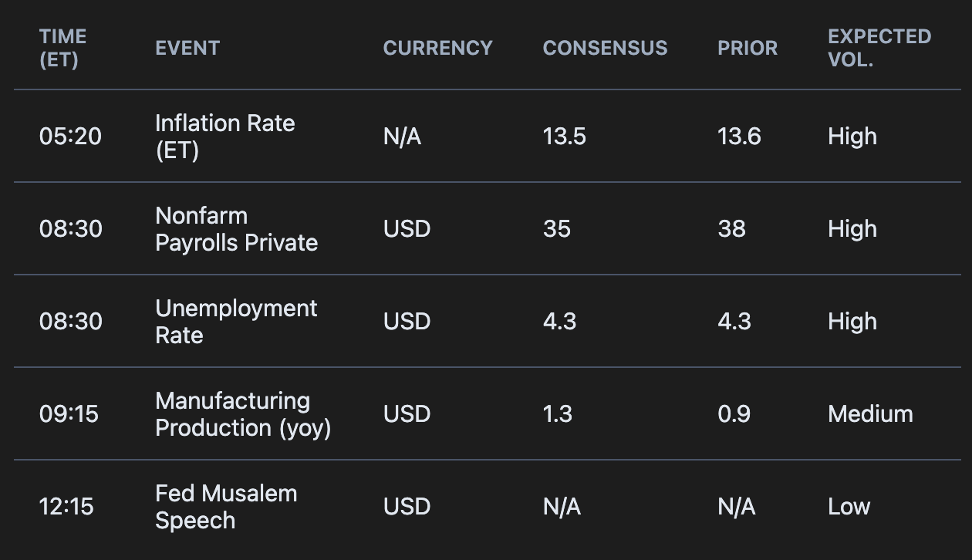
Task: Click the PRIOR column header
Action: (x=748, y=48)
